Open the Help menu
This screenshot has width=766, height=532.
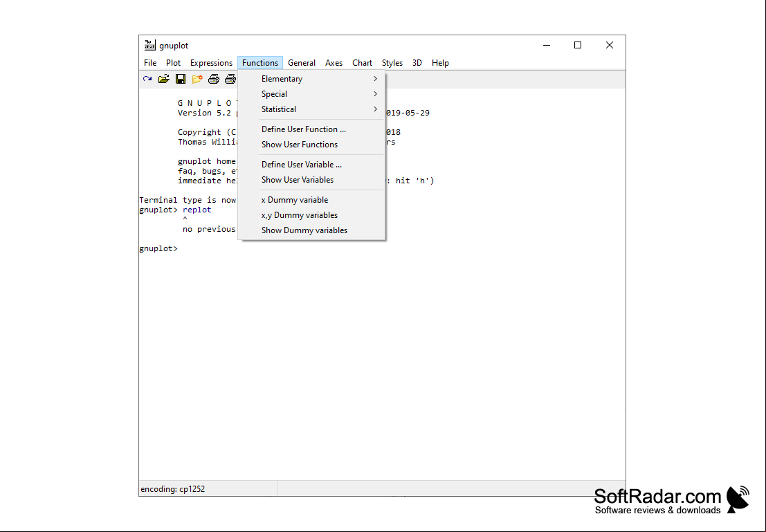440,63
